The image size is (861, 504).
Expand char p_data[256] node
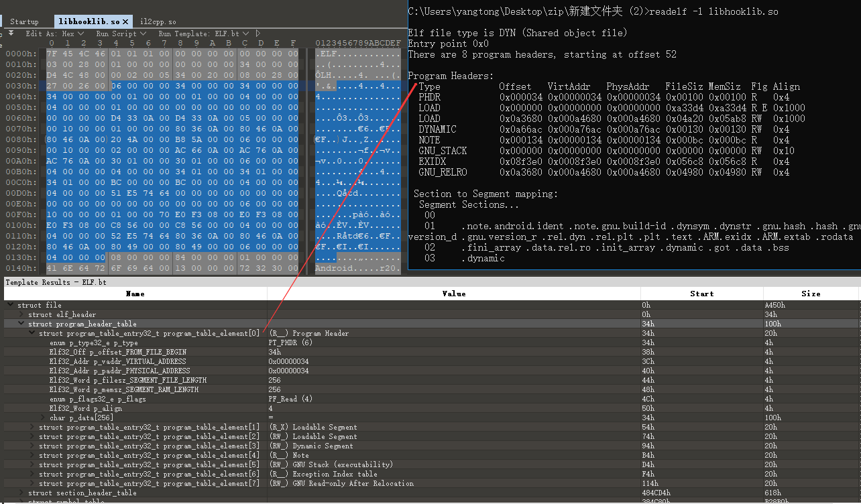coord(42,418)
